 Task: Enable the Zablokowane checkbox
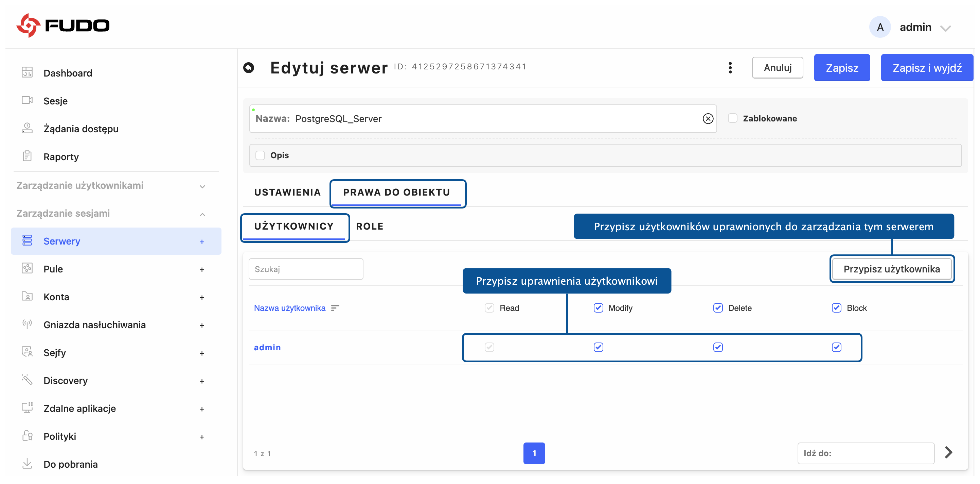(x=732, y=118)
